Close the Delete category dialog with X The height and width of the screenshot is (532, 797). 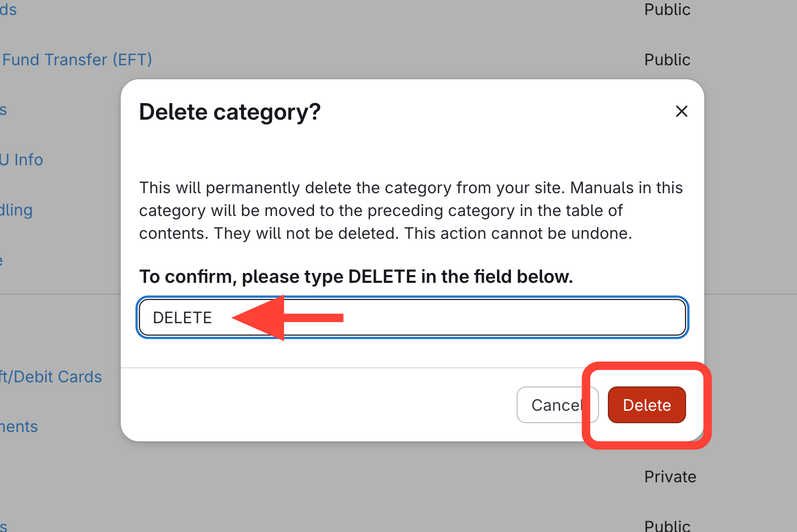[681, 111]
